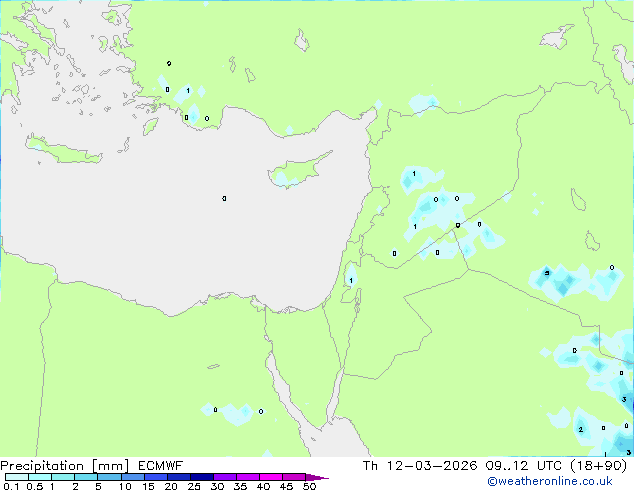634x490 pixels.
Task: Click the lightest 0.1–0.5 mm legend swatch
Action: pyautogui.click(x=17, y=477)
